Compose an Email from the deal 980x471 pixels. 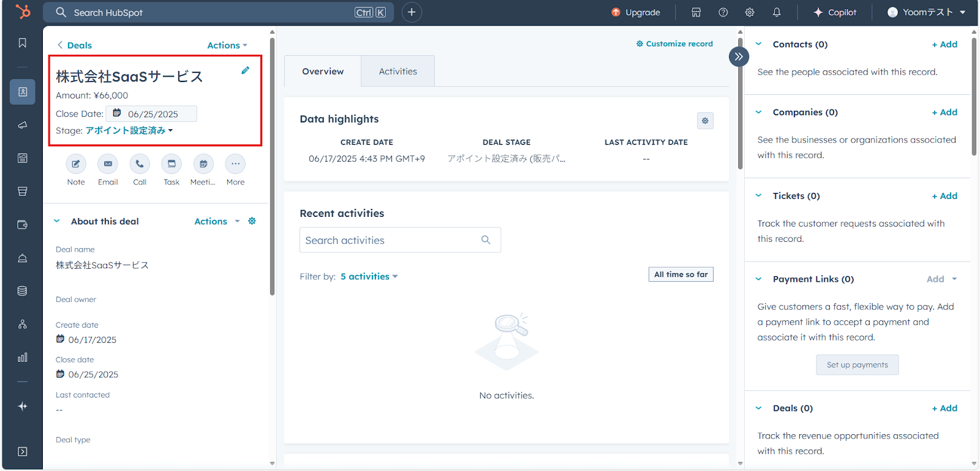click(x=108, y=164)
